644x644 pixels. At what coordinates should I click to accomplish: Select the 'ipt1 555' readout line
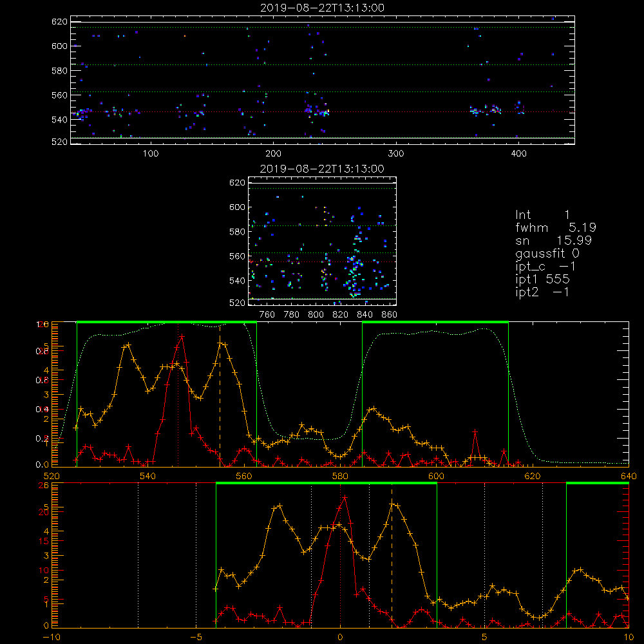point(542,279)
